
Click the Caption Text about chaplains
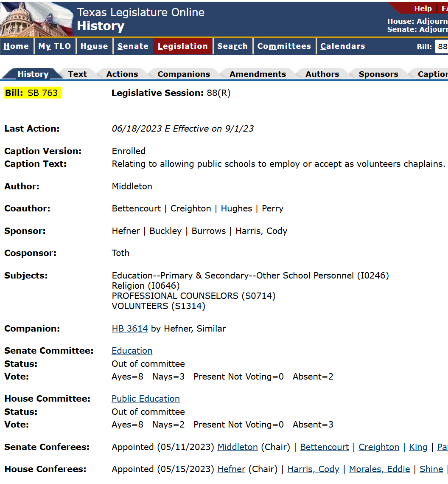tap(278, 164)
